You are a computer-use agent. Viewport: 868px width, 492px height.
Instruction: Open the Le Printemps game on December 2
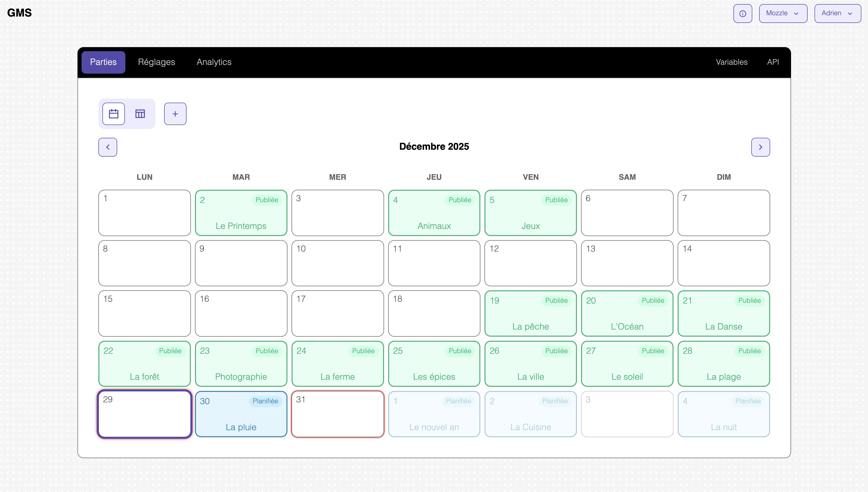point(241,216)
